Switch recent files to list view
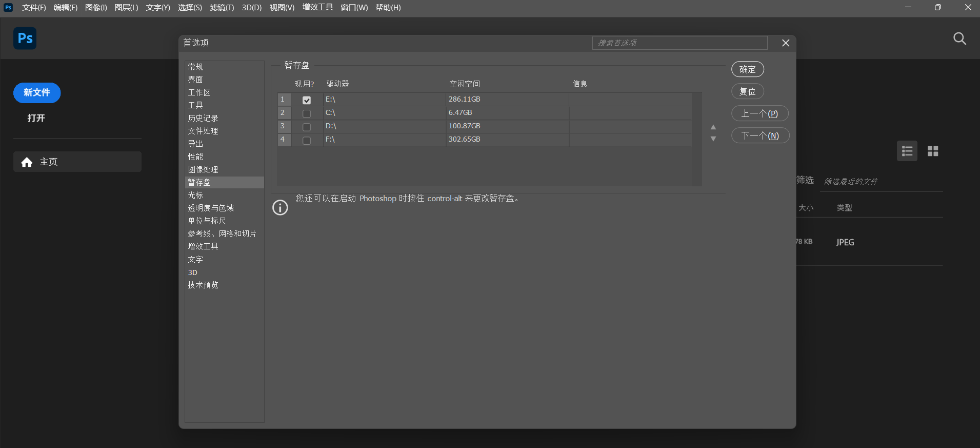 pyautogui.click(x=907, y=151)
